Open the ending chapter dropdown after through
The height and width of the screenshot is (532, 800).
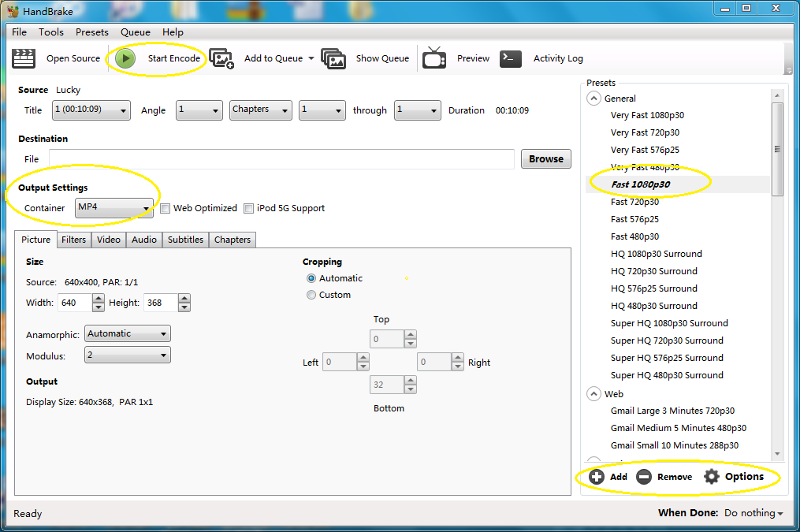(418, 110)
